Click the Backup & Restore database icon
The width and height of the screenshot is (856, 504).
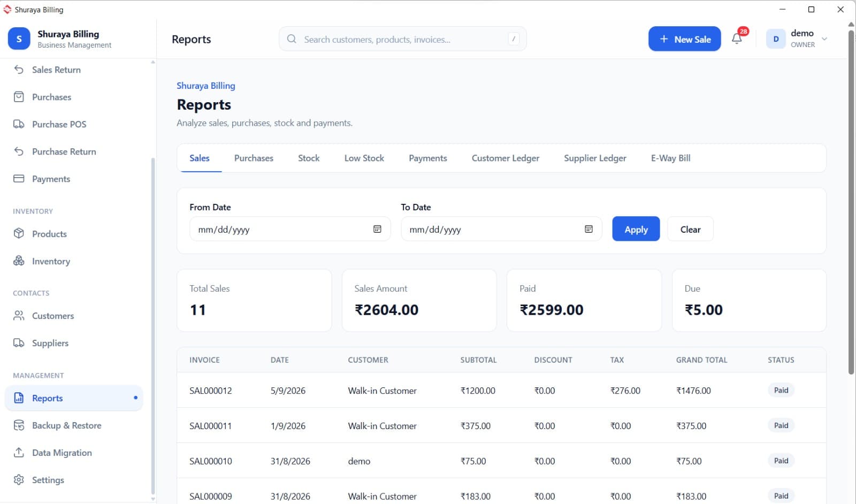[19, 425]
